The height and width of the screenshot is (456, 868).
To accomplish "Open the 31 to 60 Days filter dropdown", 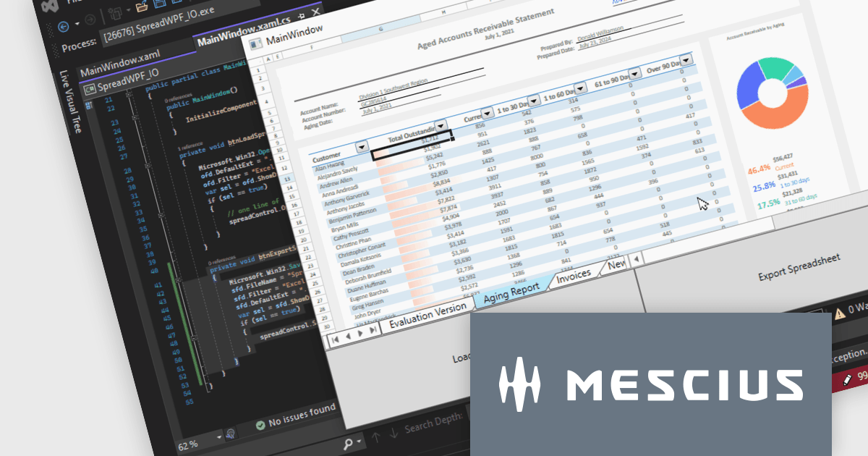I will pos(582,87).
